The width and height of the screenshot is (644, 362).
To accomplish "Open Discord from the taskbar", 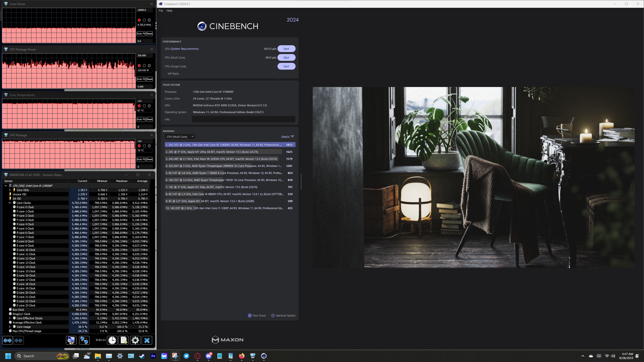I will point(209,356).
